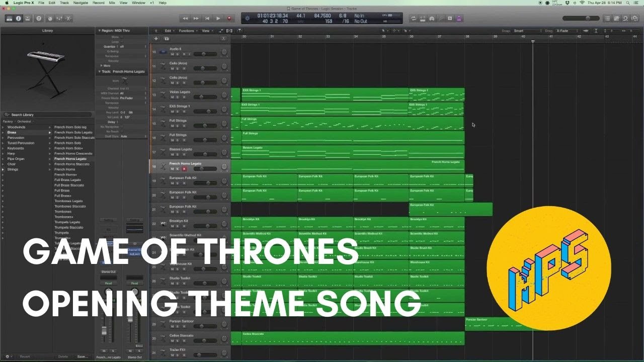This screenshot has width=644, height=362.
Task: Toggle the Show Automation icon in tracks toolbar
Action: pyautogui.click(x=221, y=31)
